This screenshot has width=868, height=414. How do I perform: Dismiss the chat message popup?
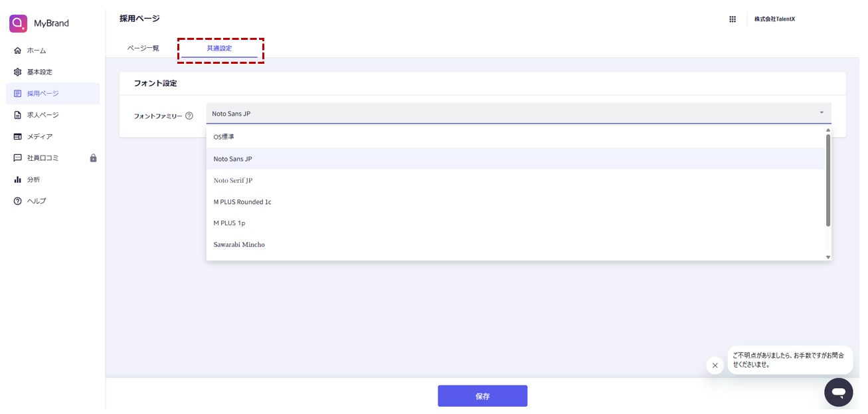(x=715, y=365)
